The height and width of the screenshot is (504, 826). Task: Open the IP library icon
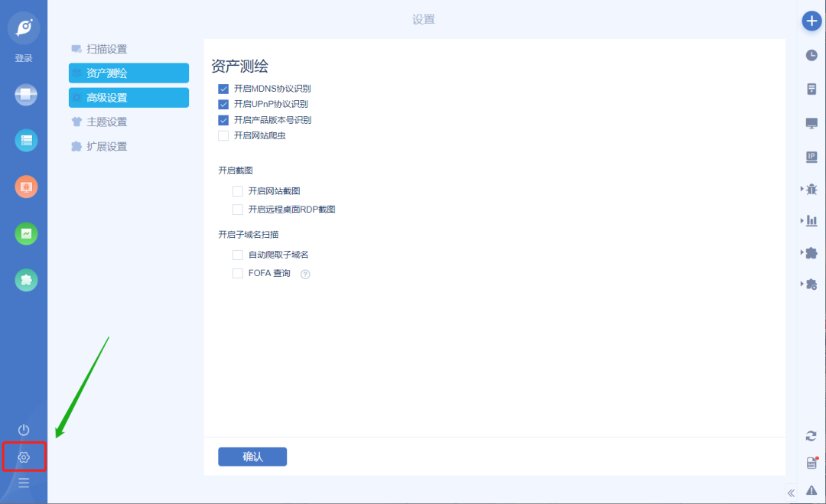pos(811,157)
